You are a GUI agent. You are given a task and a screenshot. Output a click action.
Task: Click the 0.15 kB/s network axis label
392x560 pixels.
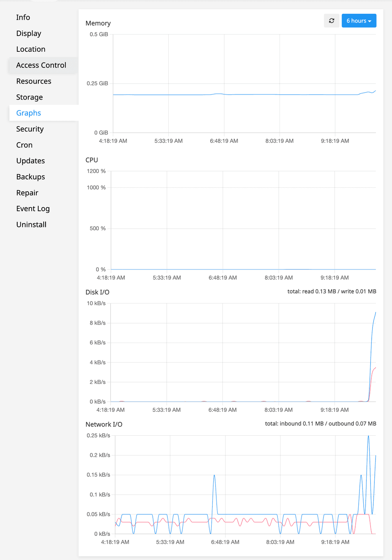tap(98, 475)
